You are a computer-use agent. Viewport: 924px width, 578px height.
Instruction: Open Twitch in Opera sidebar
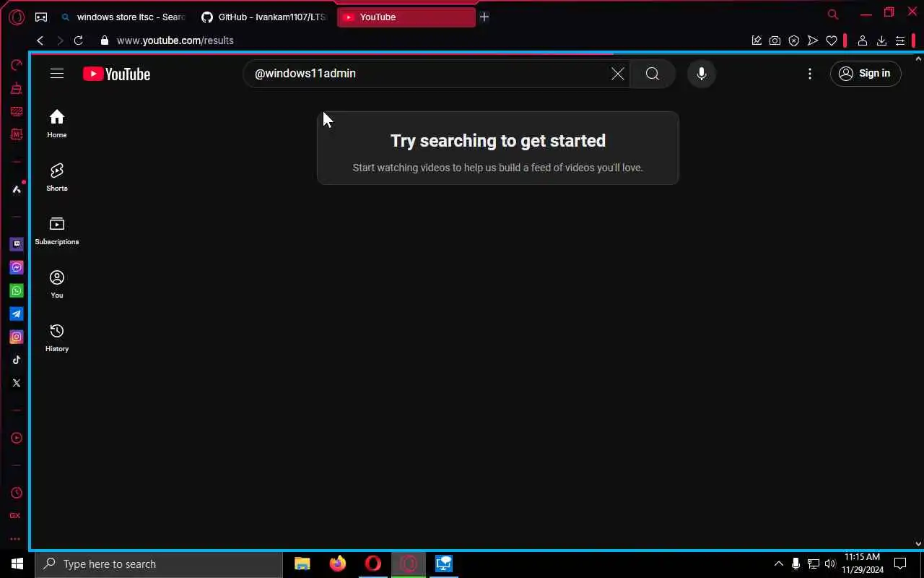[x=17, y=244]
